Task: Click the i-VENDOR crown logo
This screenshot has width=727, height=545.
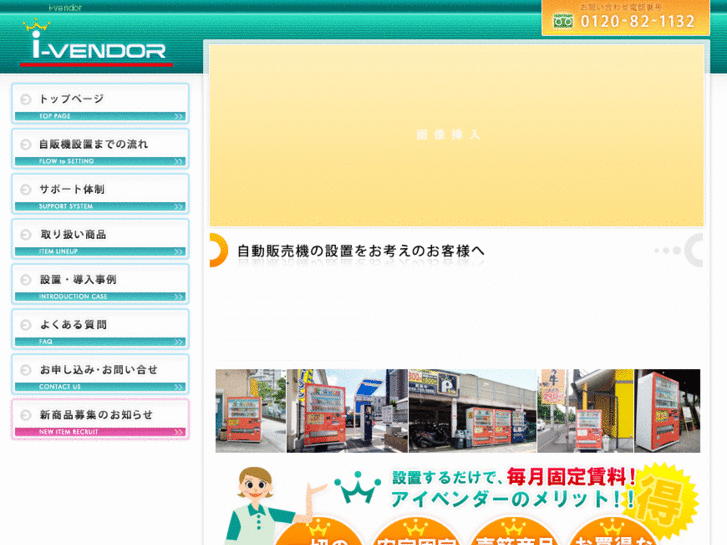Action: point(96,43)
